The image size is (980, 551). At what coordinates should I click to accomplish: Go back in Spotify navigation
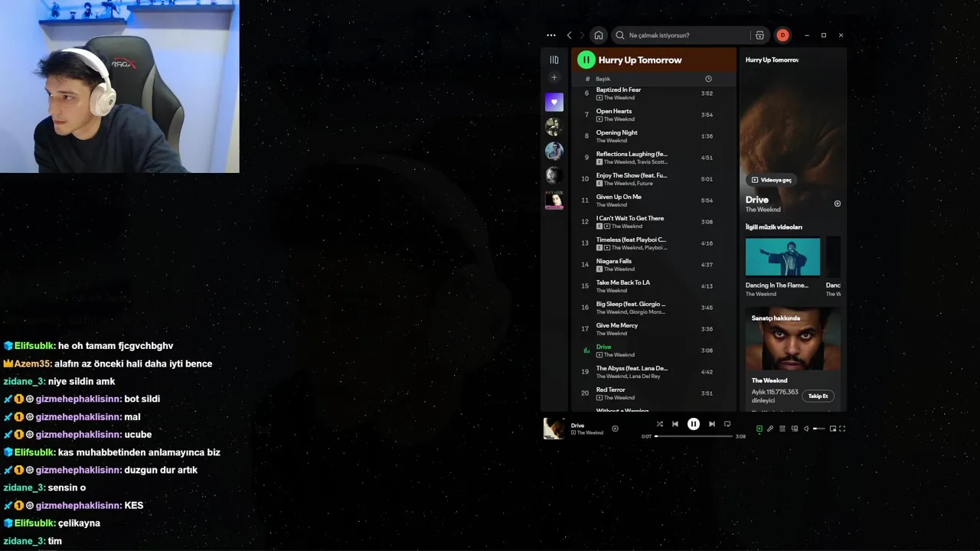click(569, 35)
